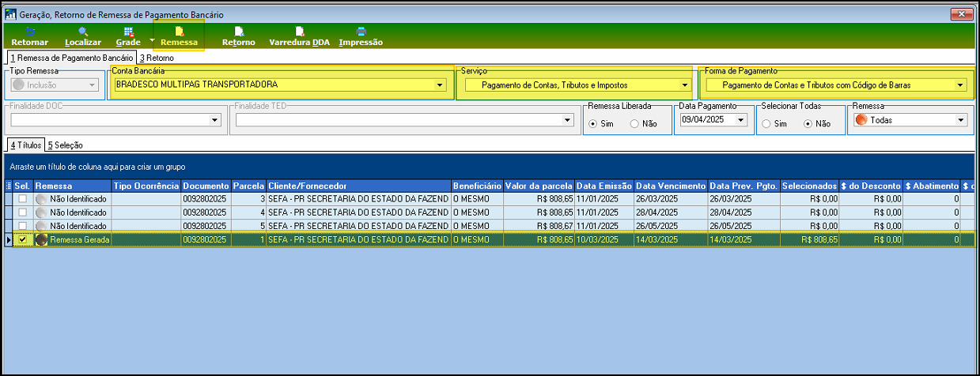Open Impressão printer icon
Viewport: 980px width, 376px height.
pos(361,32)
